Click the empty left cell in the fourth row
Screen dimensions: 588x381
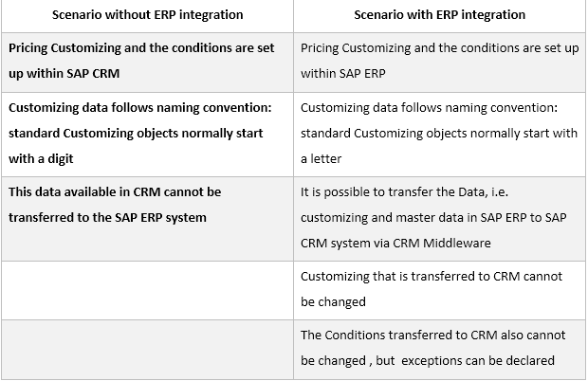point(147,290)
